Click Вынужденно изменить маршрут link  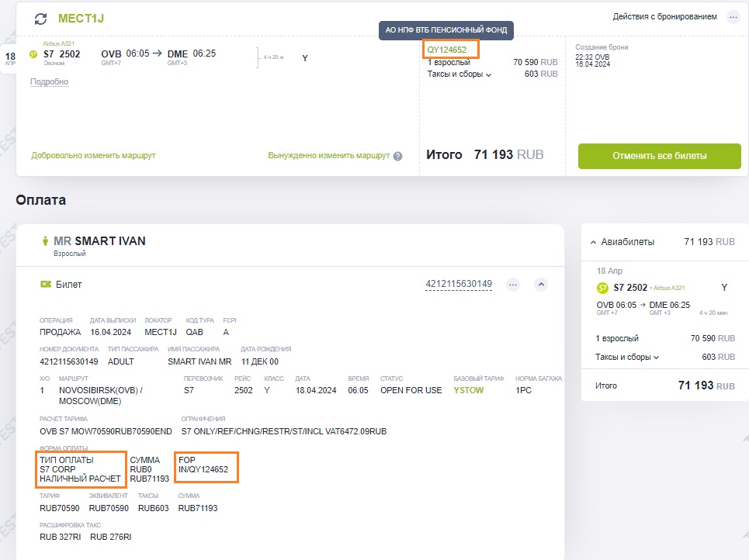coord(328,156)
